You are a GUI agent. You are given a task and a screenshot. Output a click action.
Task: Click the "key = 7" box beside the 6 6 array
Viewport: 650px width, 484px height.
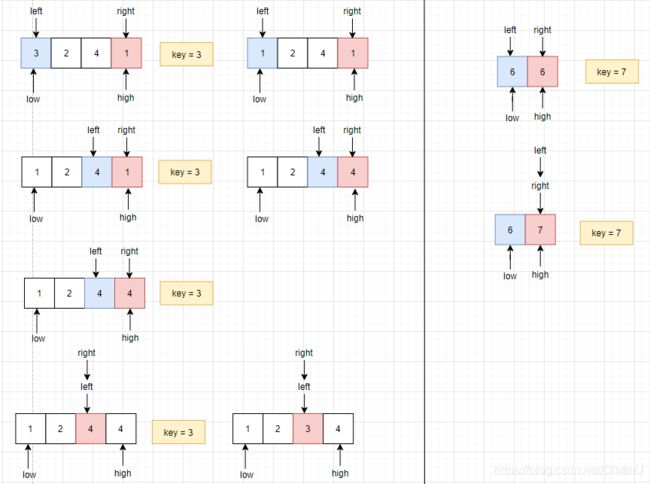(x=612, y=72)
